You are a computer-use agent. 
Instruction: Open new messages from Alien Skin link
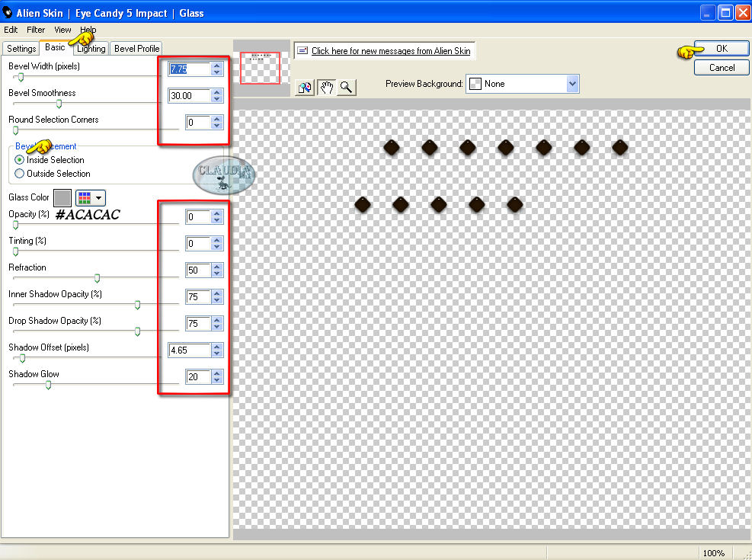pyautogui.click(x=391, y=51)
